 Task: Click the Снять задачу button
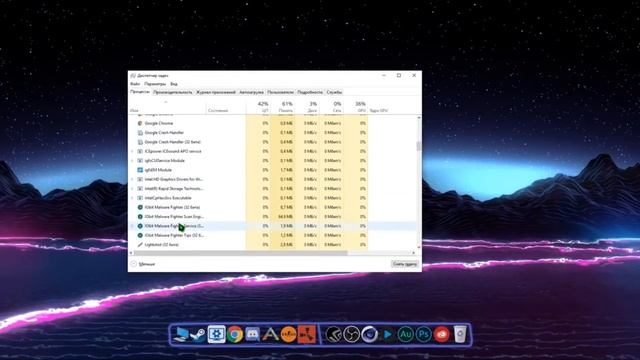click(404, 264)
